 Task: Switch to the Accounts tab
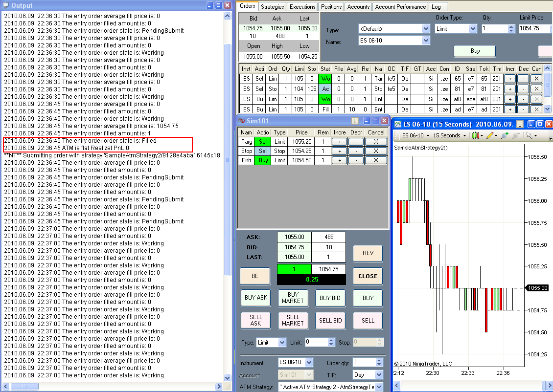(x=358, y=7)
